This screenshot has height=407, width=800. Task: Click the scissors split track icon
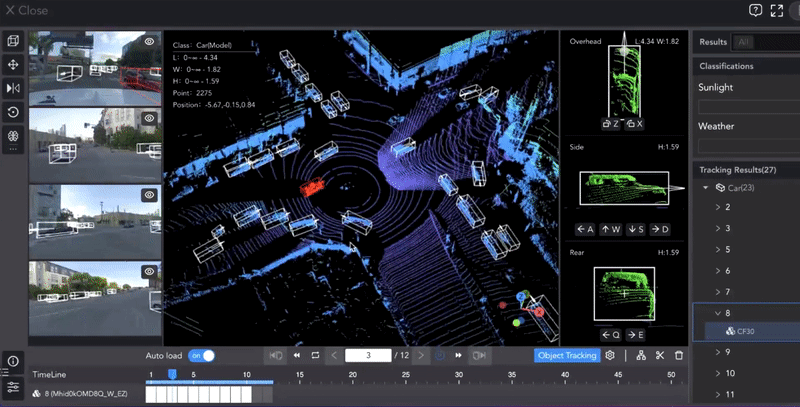click(660, 355)
